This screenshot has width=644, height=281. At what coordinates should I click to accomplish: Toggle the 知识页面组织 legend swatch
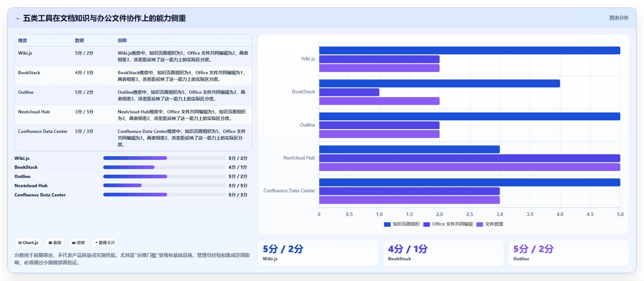point(387,224)
